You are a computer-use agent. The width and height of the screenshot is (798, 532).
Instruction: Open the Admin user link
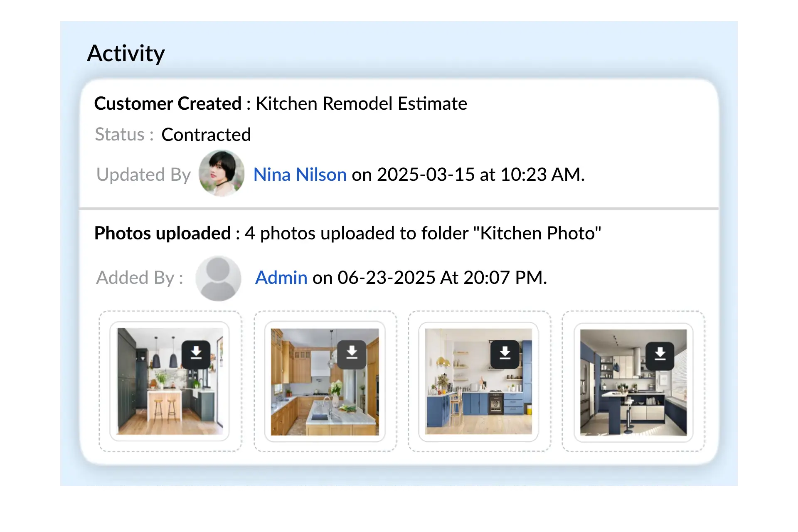(281, 278)
